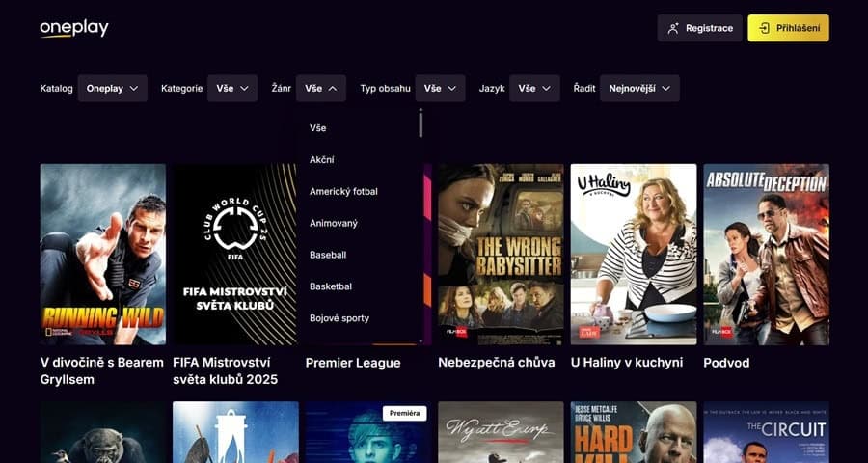Expand the Typ obsahu dropdown
This screenshot has width=868, height=463.
pyautogui.click(x=440, y=88)
